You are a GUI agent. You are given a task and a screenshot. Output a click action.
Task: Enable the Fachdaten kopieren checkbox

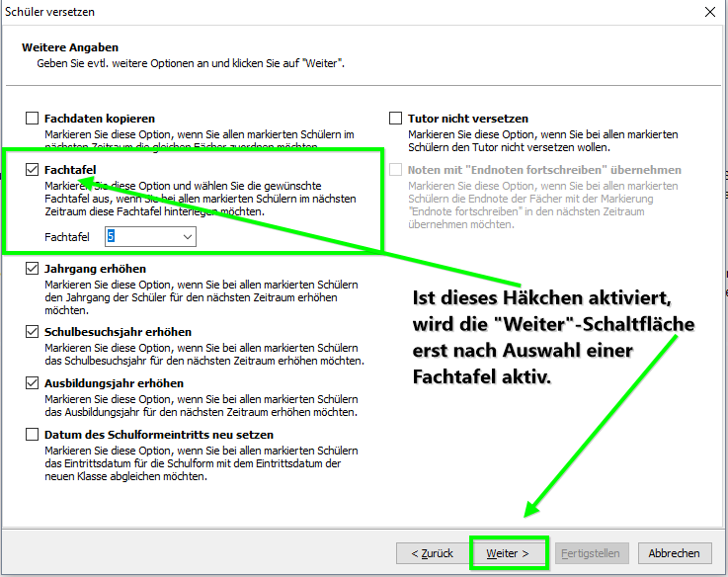tap(32, 119)
